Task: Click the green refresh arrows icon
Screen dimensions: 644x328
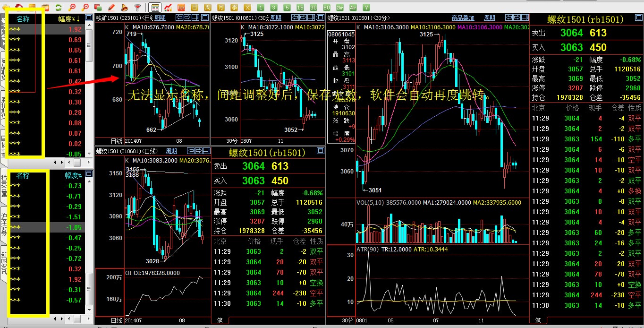Action: coord(58,7)
